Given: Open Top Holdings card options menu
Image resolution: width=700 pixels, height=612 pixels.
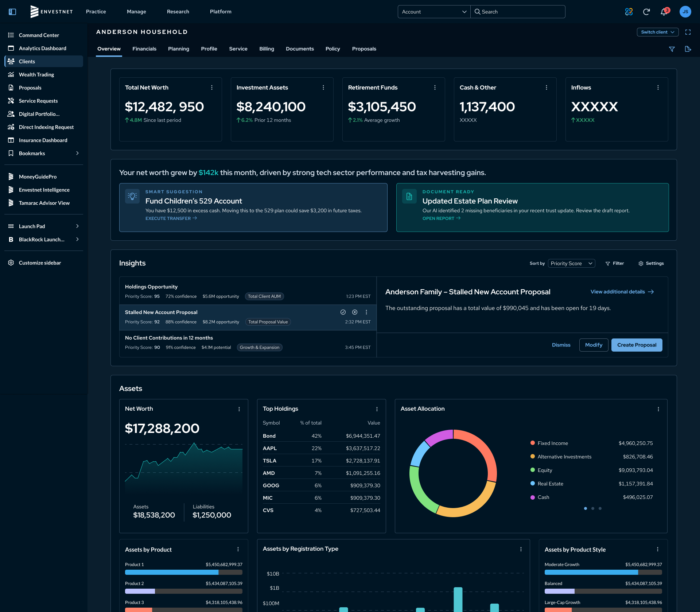Looking at the screenshot, I should (x=377, y=409).
